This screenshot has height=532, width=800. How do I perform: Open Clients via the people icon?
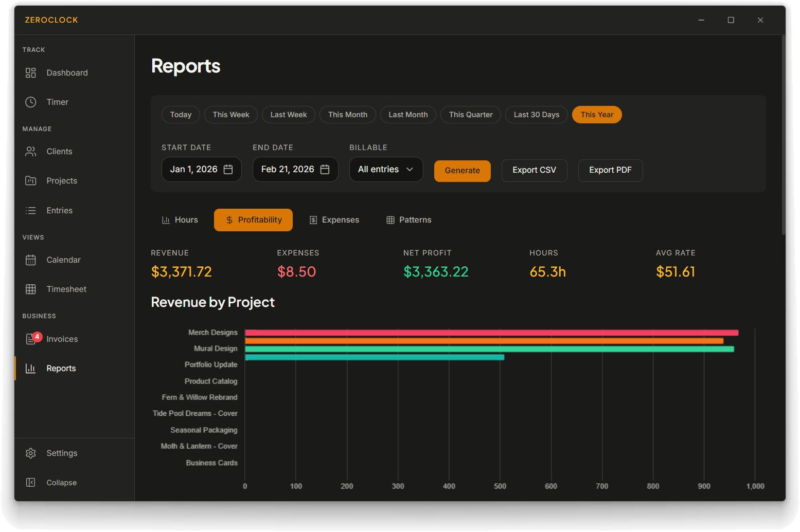(x=31, y=152)
